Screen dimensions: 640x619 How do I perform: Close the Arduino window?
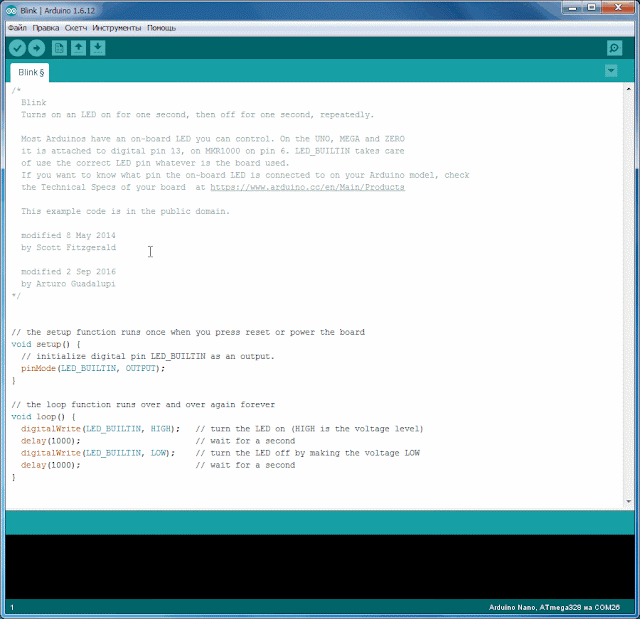(618, 7)
